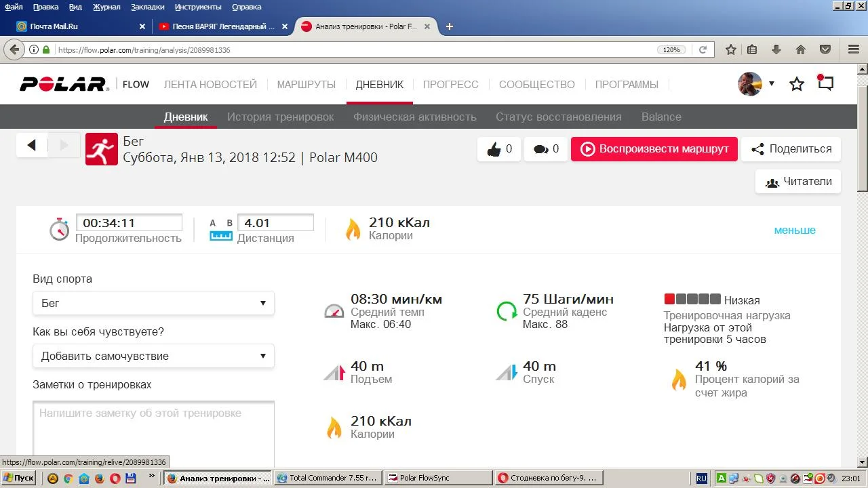Viewport: 868px width, 488px height.
Task: Open notifications icon in Polar header
Action: click(825, 83)
